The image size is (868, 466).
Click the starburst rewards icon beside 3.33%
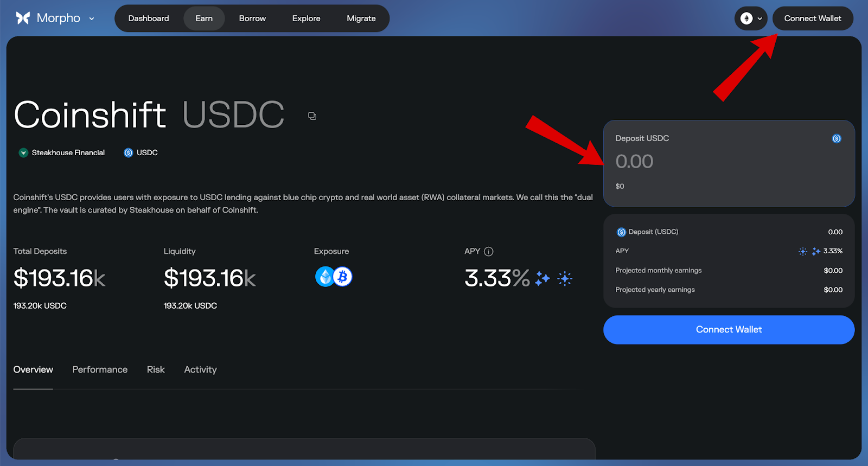click(x=565, y=278)
